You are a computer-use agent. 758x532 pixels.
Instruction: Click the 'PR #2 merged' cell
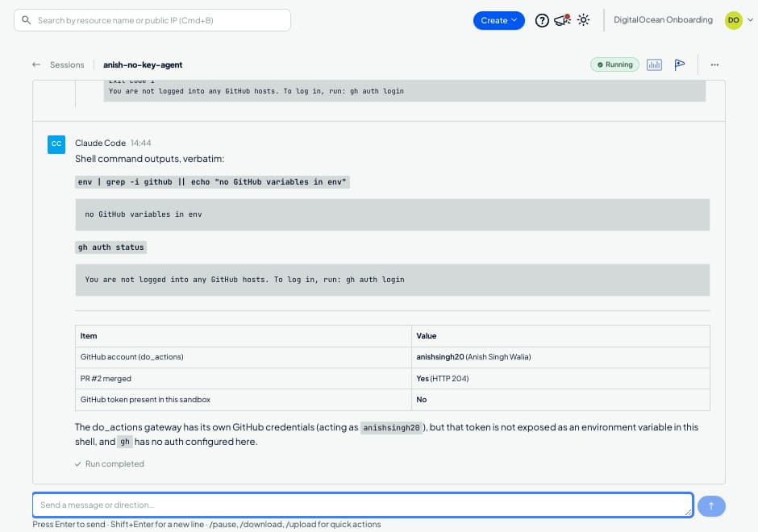tap(244, 378)
